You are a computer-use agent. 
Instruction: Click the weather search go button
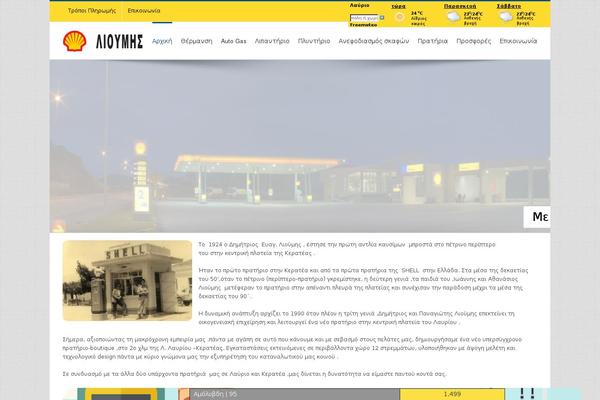pos(382,18)
